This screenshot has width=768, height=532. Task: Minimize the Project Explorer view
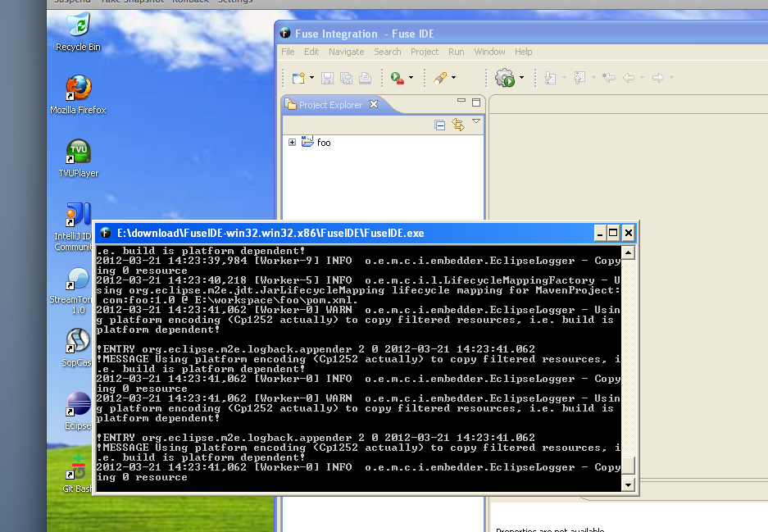click(x=461, y=101)
